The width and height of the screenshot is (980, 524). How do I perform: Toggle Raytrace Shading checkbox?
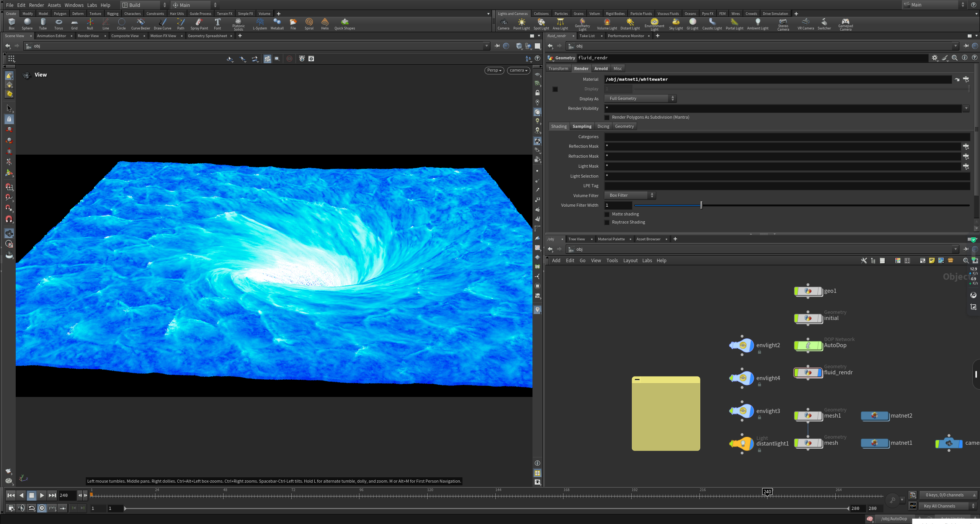tap(607, 222)
